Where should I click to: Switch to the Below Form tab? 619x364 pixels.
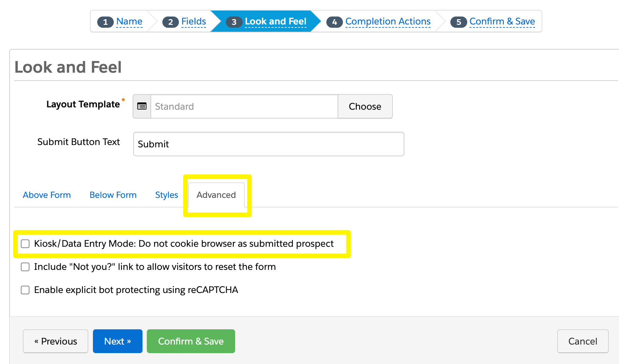(x=113, y=195)
